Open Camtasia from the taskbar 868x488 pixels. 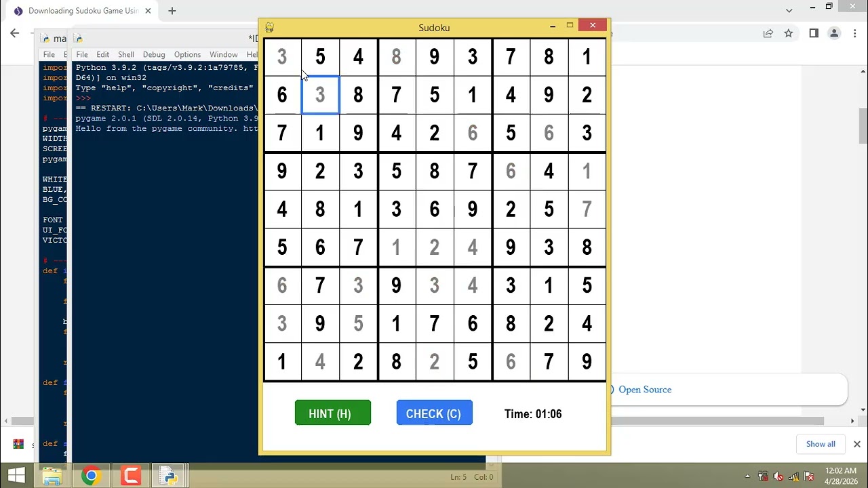[130, 476]
